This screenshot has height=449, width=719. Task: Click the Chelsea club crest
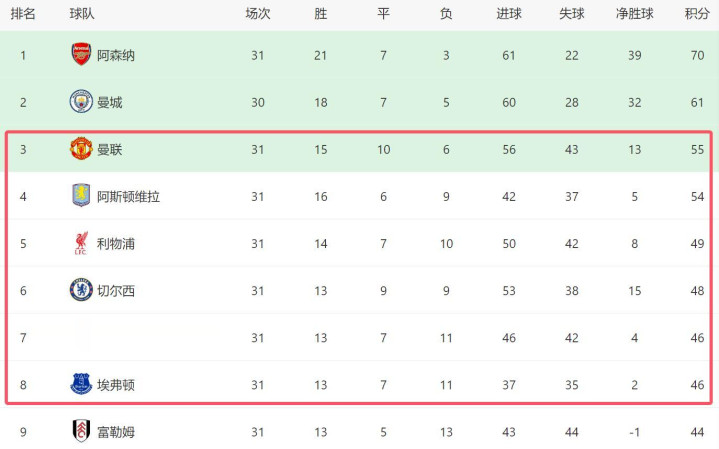tap(81, 290)
